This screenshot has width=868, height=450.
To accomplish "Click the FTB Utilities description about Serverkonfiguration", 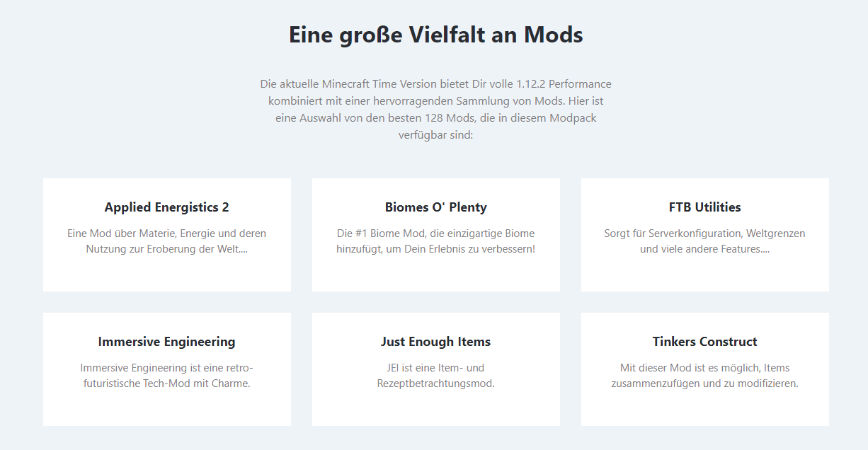I will (704, 241).
